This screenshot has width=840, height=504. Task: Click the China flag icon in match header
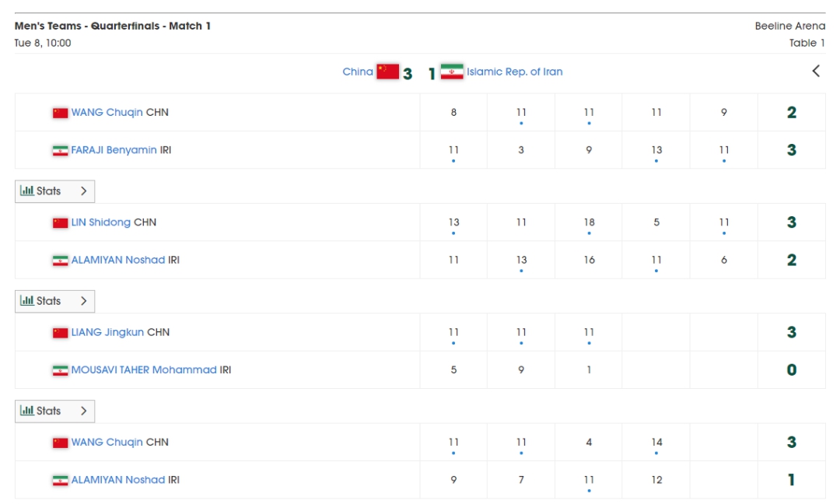(387, 72)
